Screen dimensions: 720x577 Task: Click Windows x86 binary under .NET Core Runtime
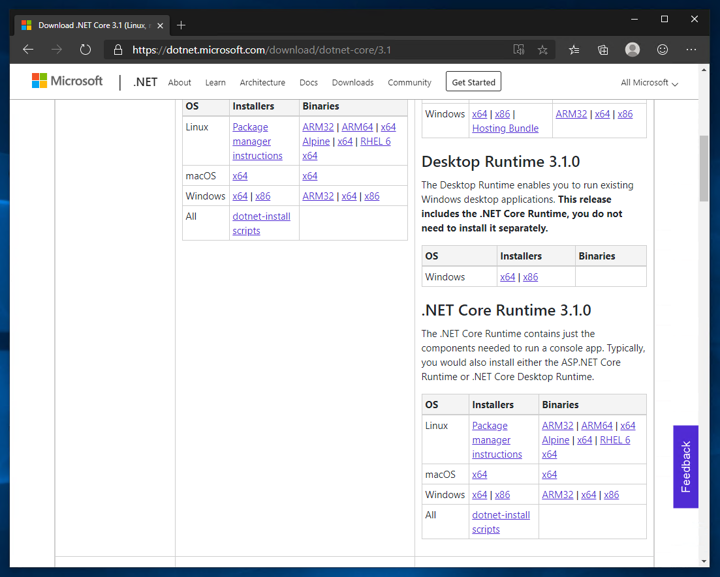(x=612, y=495)
